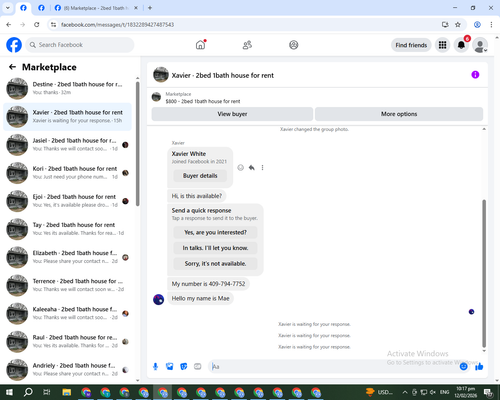This screenshot has width=500, height=400.
Task: React to Xavier's message with emoji
Action: click(x=240, y=167)
